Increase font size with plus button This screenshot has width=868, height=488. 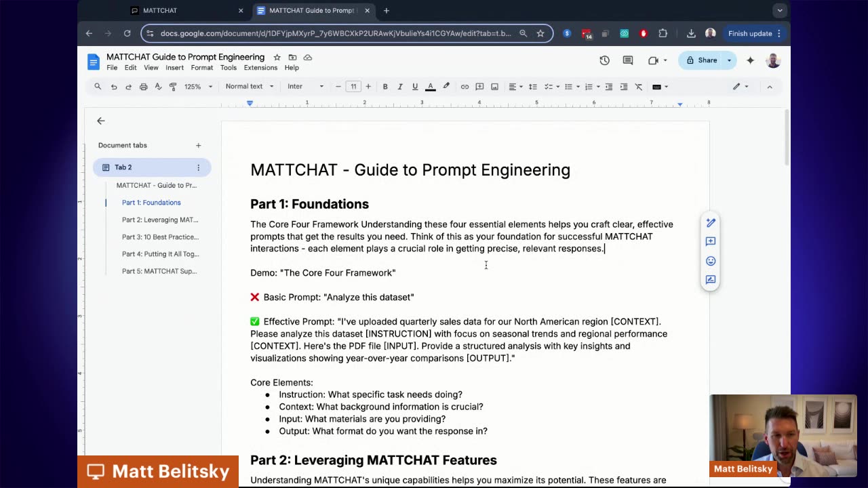tap(368, 87)
